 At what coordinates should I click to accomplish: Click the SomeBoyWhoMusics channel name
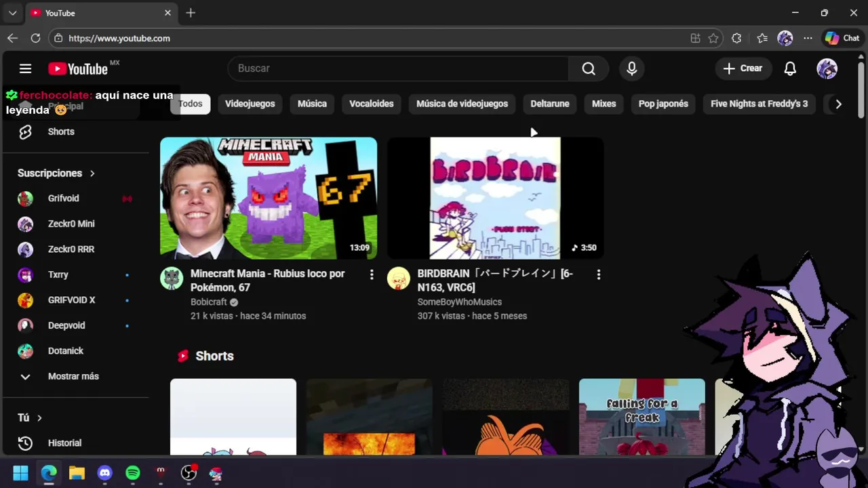coord(460,302)
